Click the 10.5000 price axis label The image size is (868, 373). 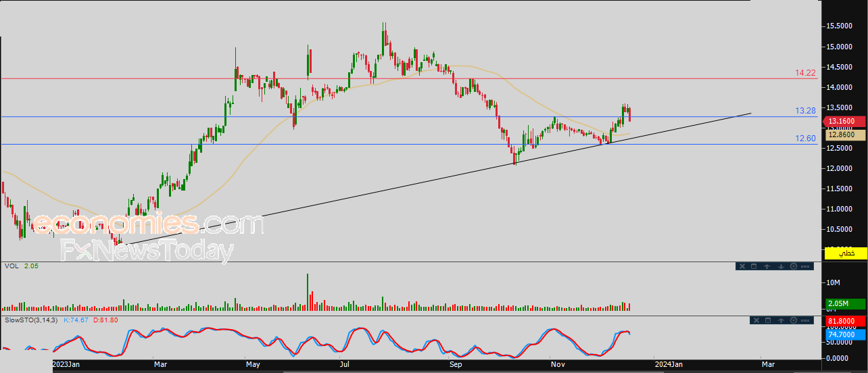point(840,230)
